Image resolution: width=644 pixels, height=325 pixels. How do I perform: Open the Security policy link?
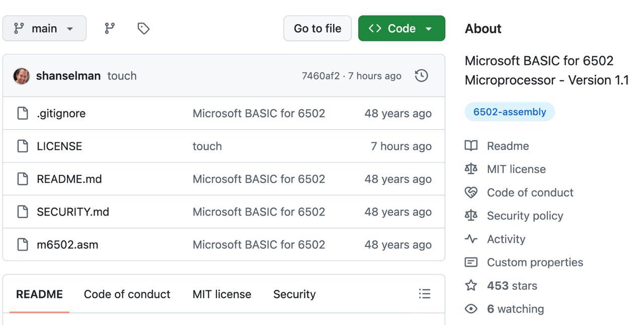coord(525,216)
